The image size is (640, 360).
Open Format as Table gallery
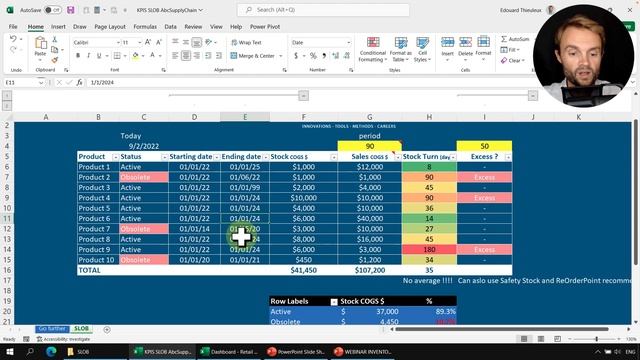(400, 49)
